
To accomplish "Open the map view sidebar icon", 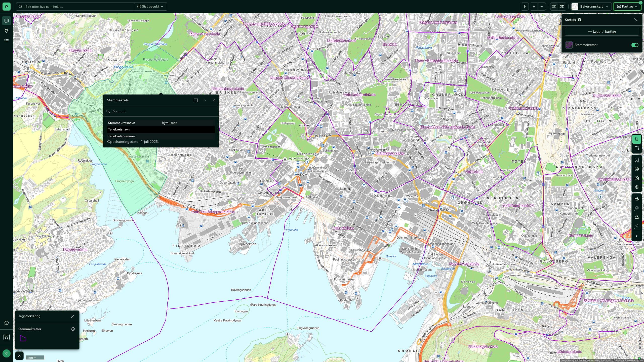I will (7, 21).
